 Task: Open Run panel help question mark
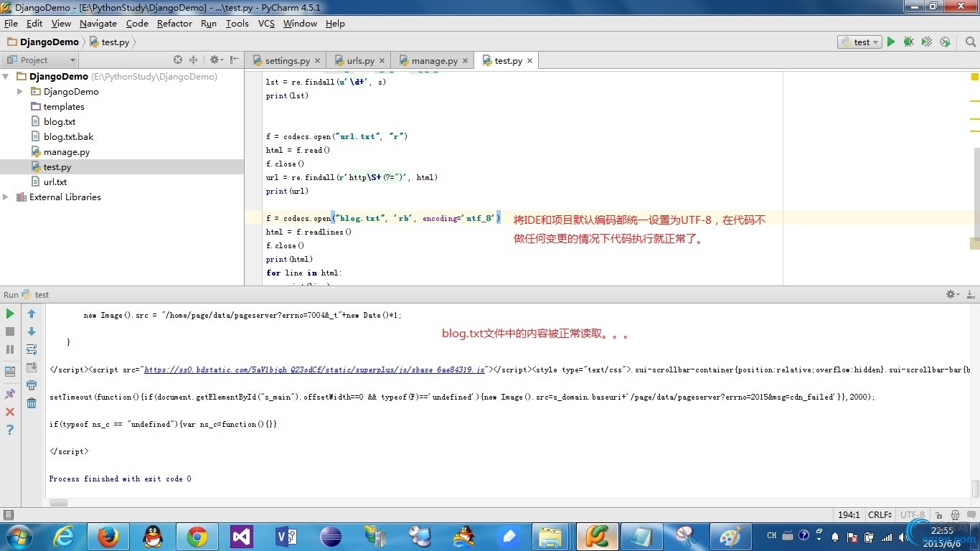(10, 430)
